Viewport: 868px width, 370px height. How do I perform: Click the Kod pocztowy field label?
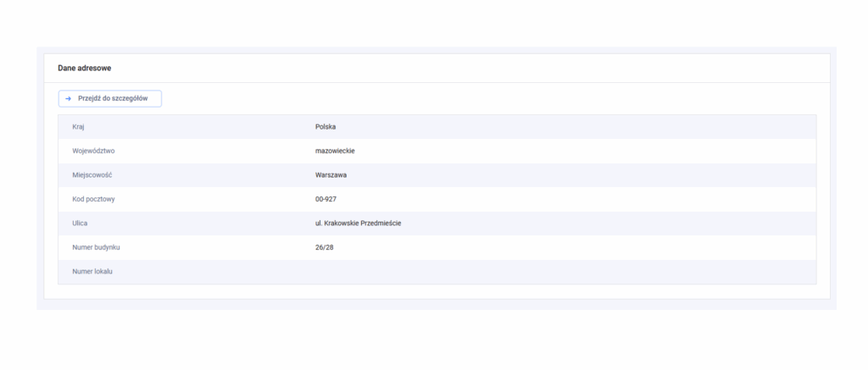coord(94,199)
